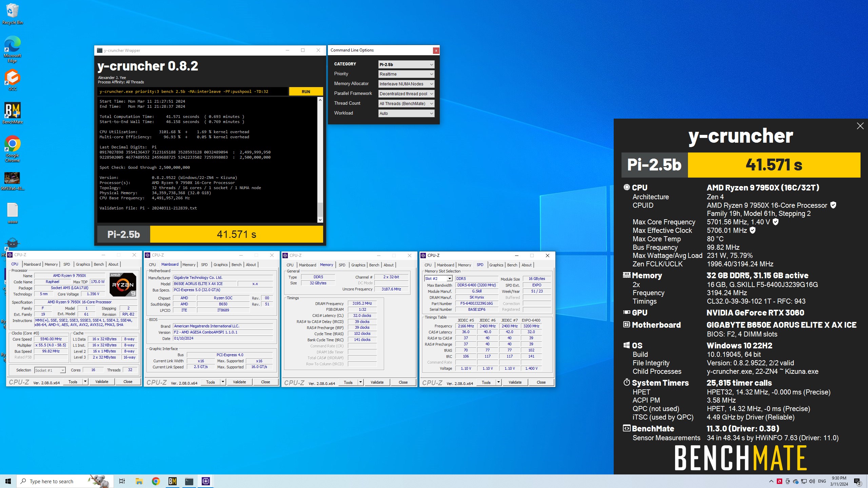Click Close button in CPU-Z Memory window
The width and height of the screenshot is (868, 488).
[403, 382]
